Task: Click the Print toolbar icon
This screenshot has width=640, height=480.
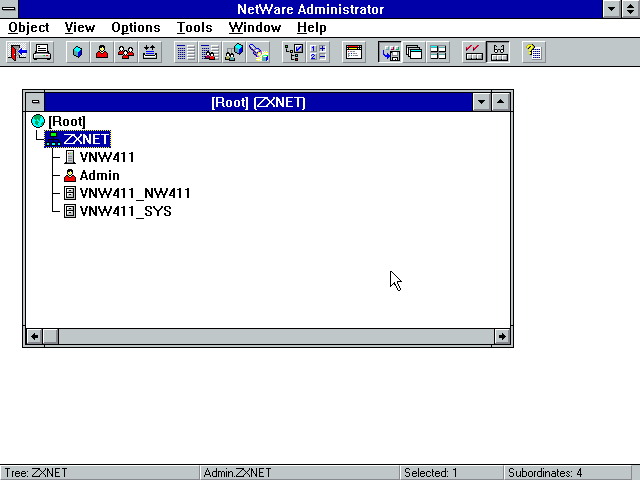Action: [42, 52]
